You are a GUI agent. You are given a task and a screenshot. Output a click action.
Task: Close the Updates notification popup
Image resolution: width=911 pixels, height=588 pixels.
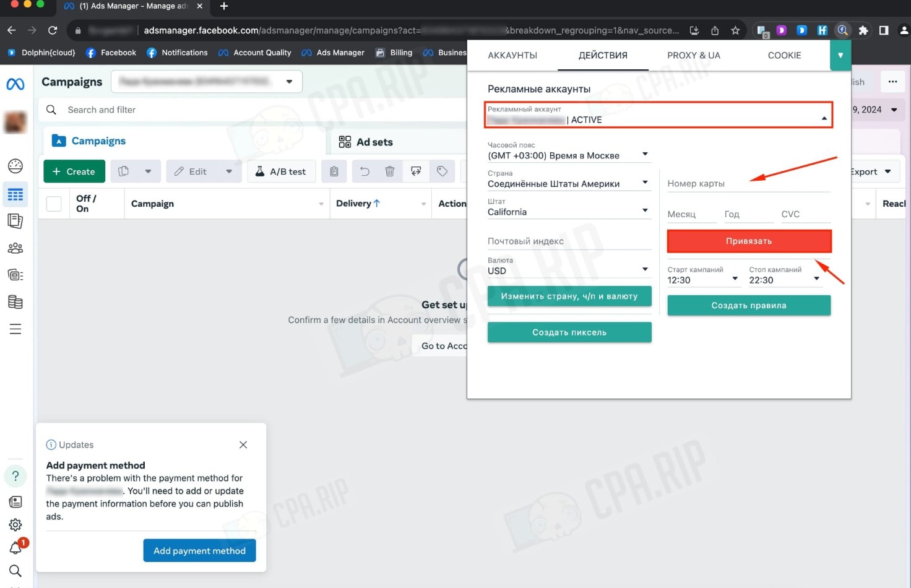(243, 445)
